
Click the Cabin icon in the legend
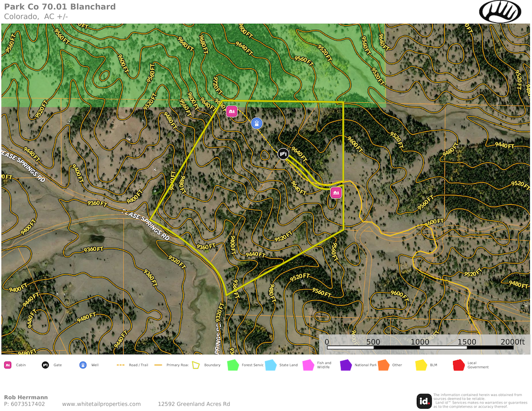pos(8,365)
